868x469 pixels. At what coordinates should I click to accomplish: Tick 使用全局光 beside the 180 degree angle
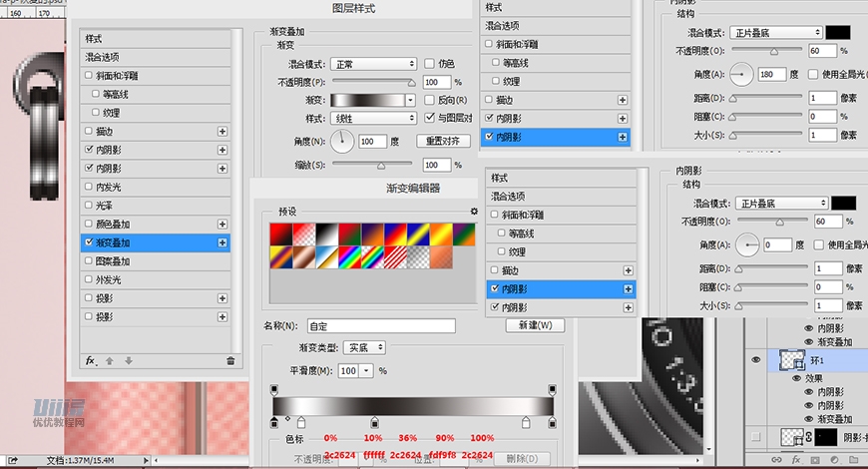coord(813,74)
